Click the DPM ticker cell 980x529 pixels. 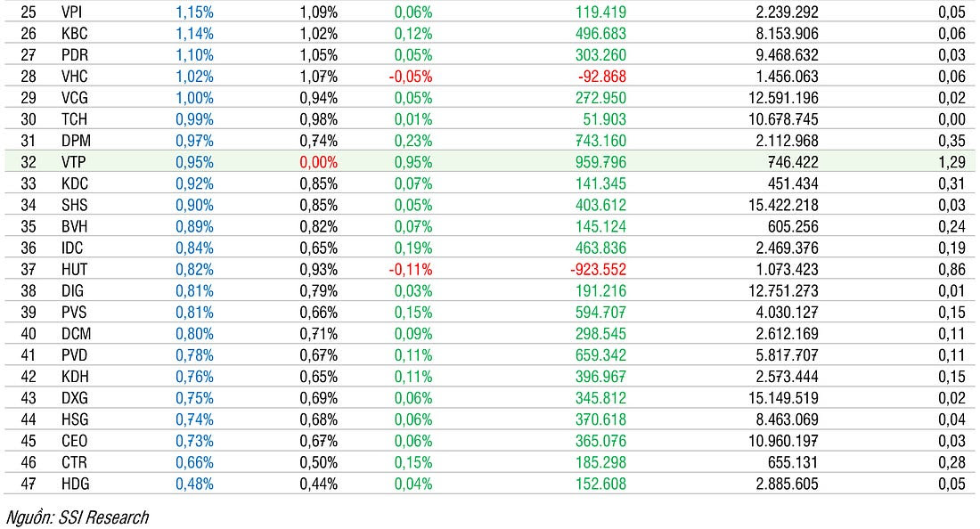point(77,141)
